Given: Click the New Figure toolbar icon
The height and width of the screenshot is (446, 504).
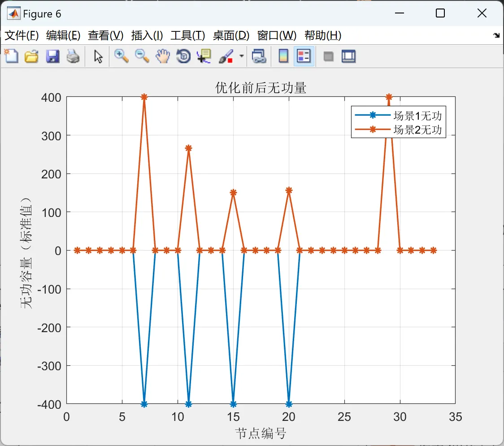Looking at the screenshot, I should click(x=11, y=56).
